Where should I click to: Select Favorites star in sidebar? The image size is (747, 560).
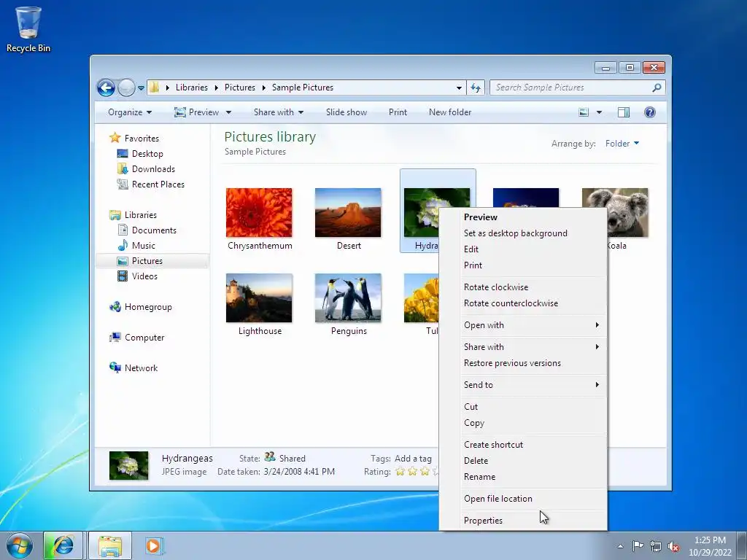(115, 138)
